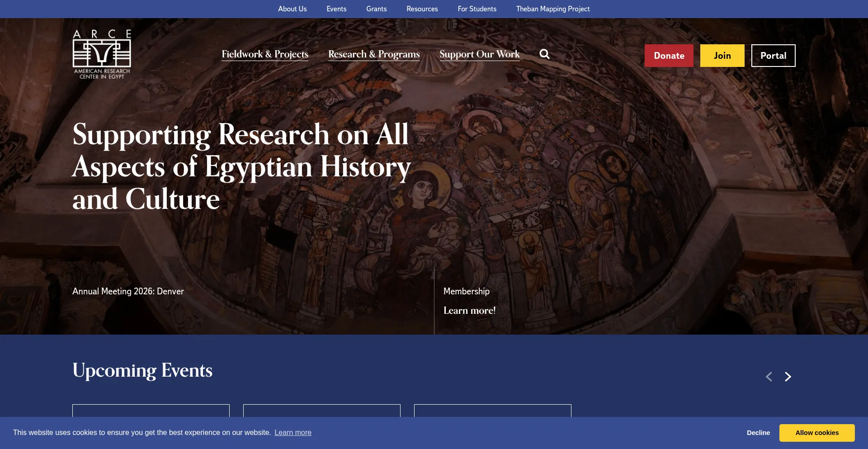The height and width of the screenshot is (449, 868).
Task: Click the ARCE logo
Action: (x=102, y=54)
